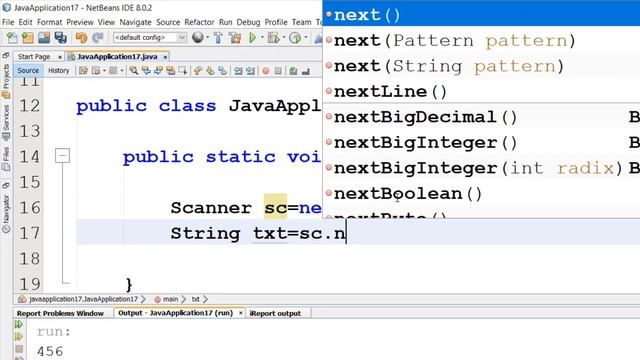This screenshot has width=640, height=360.
Task: Close the JavaApplication17.java tab
Action: pyautogui.click(x=165, y=57)
